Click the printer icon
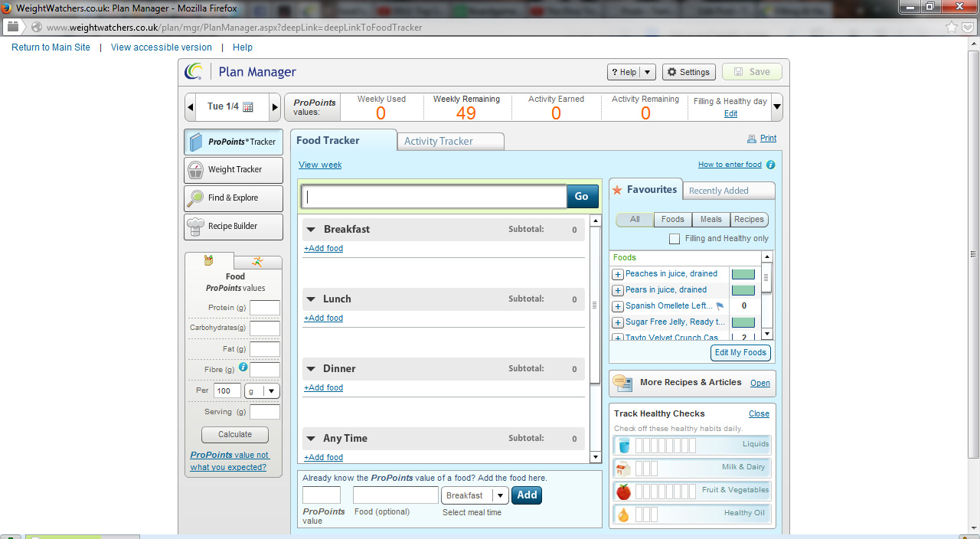 (752, 139)
